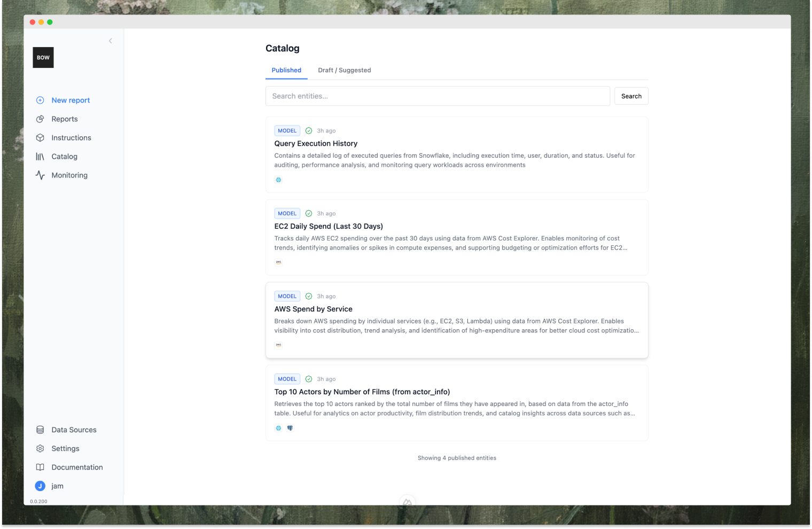
Task: Click the green check icon on Query Execution History
Action: point(309,131)
